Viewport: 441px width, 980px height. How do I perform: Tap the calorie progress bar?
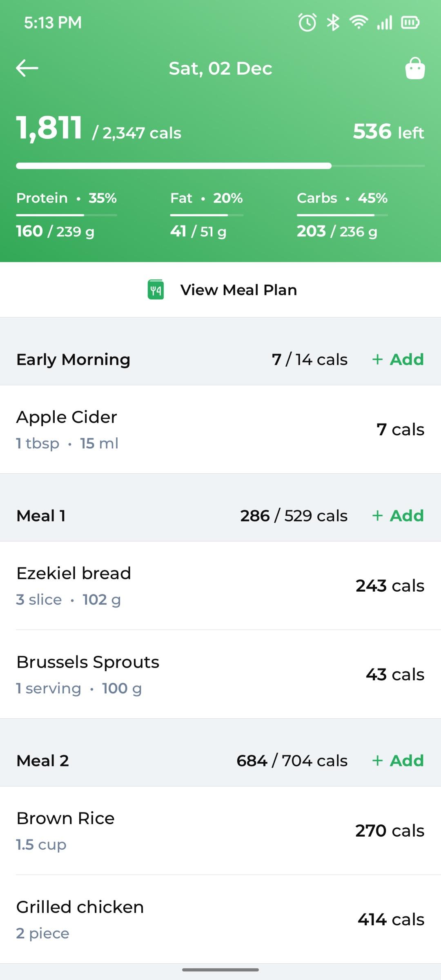tap(220, 166)
